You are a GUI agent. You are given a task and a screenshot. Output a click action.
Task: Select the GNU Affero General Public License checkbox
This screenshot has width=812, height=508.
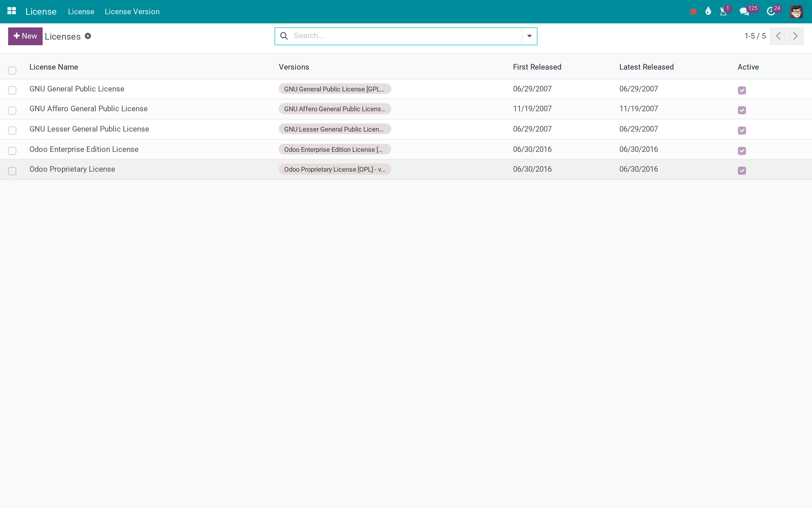click(x=12, y=110)
